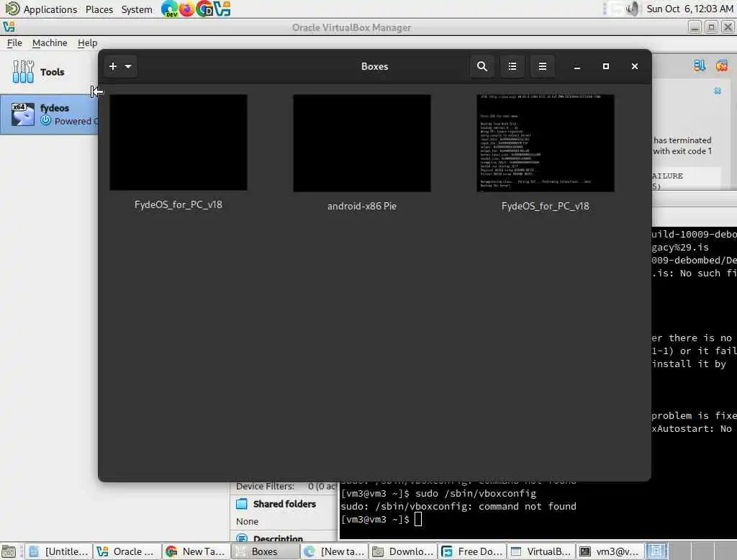Image resolution: width=737 pixels, height=560 pixels.
Task: Launch Firefox from top panel
Action: (186, 9)
